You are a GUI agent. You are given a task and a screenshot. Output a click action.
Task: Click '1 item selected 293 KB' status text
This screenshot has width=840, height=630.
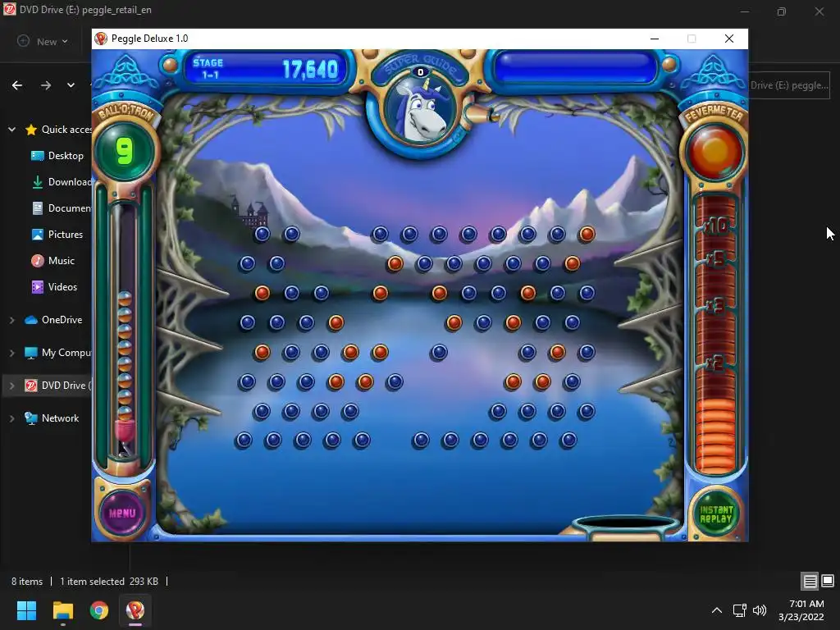pos(109,582)
